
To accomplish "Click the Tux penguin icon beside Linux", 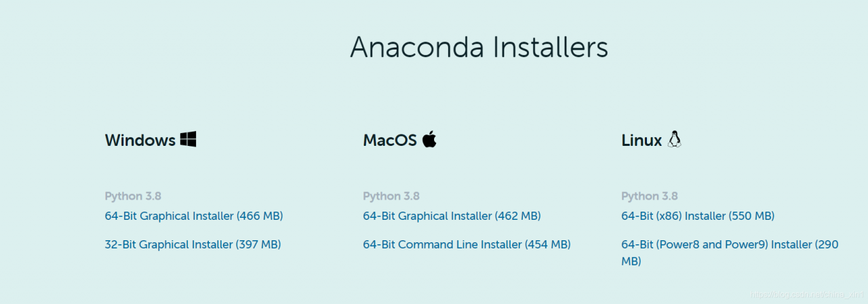I will pyautogui.click(x=674, y=139).
